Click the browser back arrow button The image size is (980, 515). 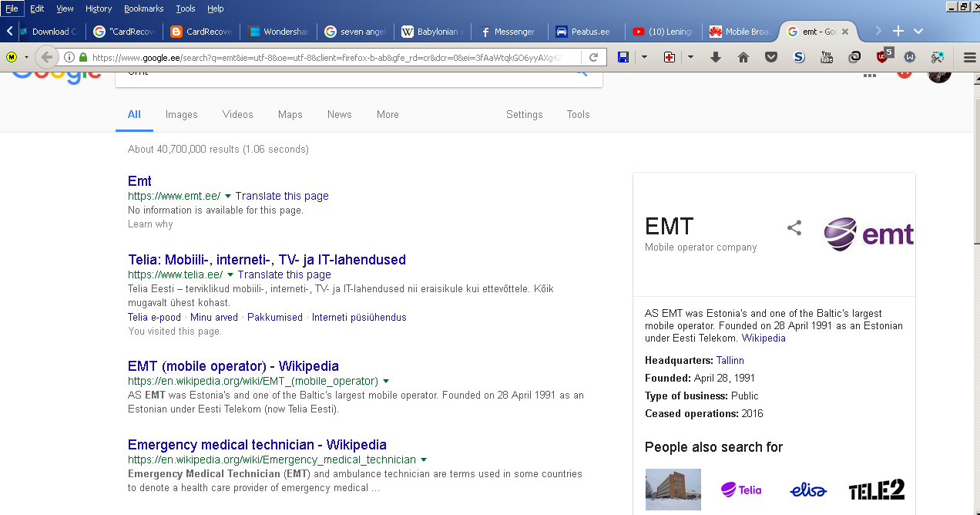click(x=47, y=57)
